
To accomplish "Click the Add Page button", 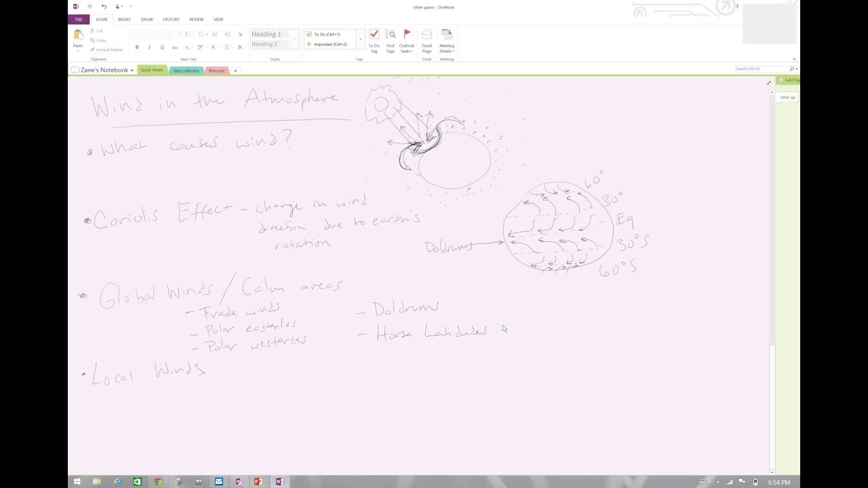I will coord(788,80).
